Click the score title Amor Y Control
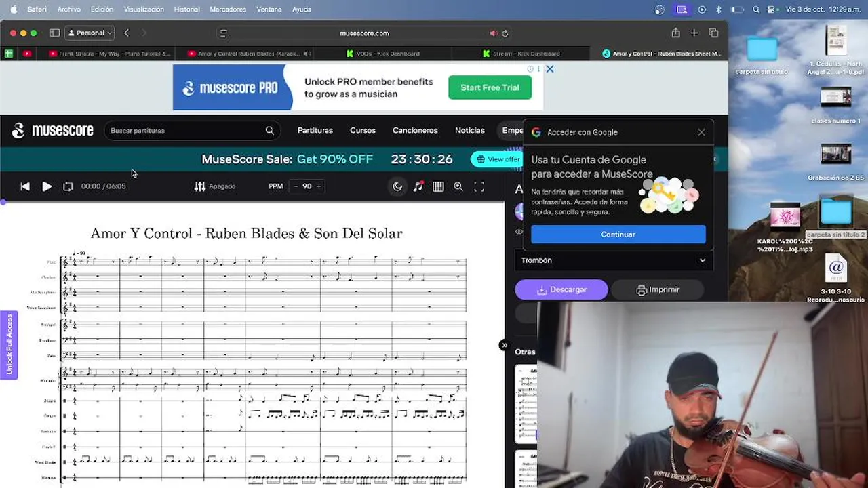The height and width of the screenshot is (488, 868). 246,233
